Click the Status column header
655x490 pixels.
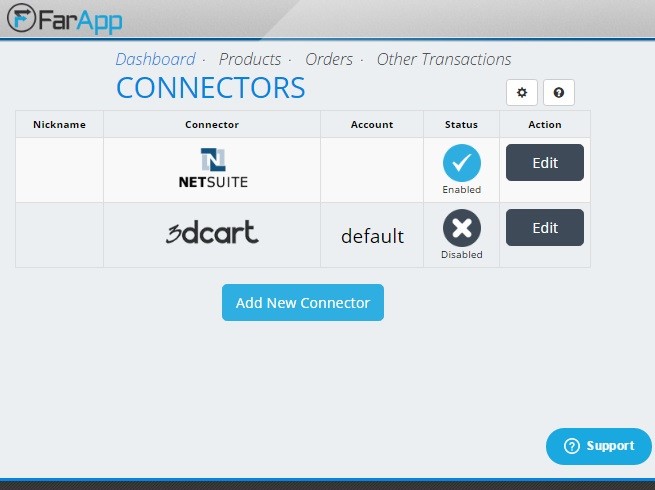coord(461,124)
